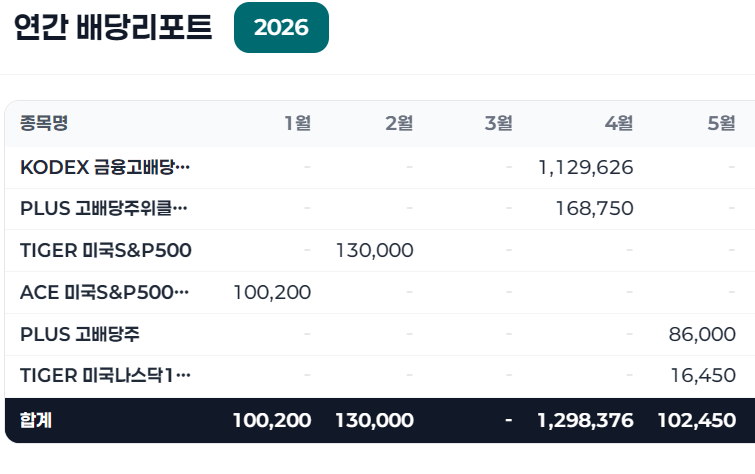Select the 3월 column header
Screen dimensions: 755x474
pos(498,123)
